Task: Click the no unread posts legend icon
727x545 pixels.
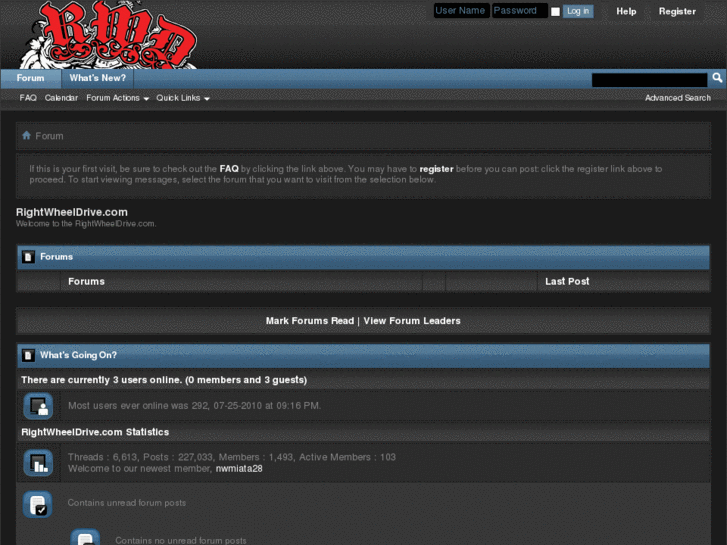Action: pyautogui.click(x=85, y=537)
